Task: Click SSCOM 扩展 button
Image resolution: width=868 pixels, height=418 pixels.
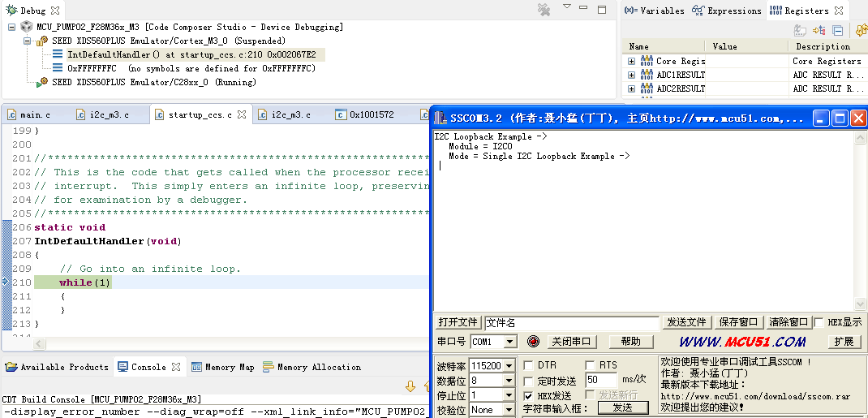Action: pyautogui.click(x=844, y=342)
